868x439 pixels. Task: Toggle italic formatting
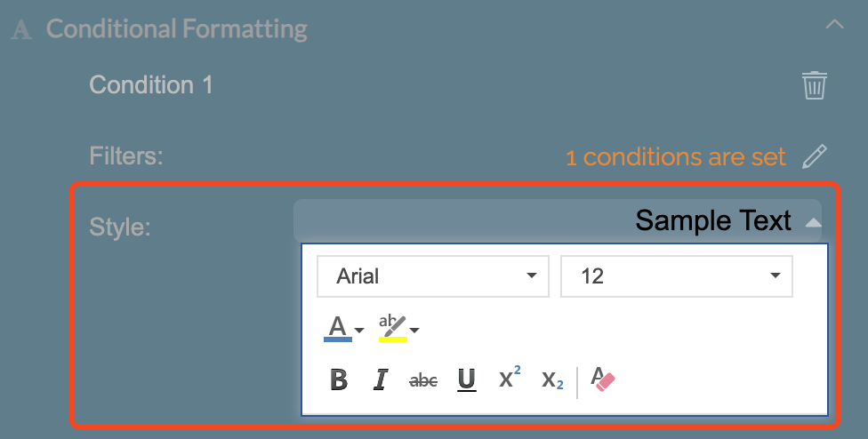pyautogui.click(x=381, y=380)
